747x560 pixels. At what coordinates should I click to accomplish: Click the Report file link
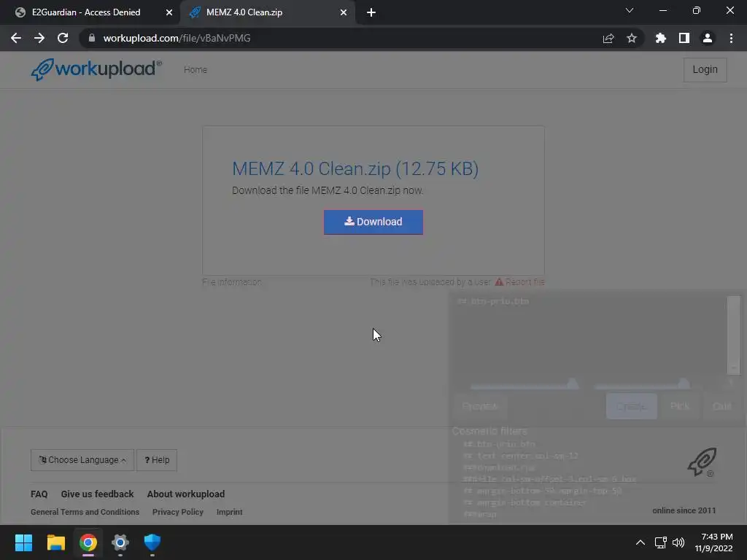[x=525, y=282]
